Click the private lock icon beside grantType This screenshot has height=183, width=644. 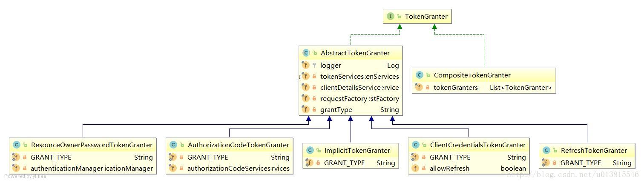click(314, 110)
